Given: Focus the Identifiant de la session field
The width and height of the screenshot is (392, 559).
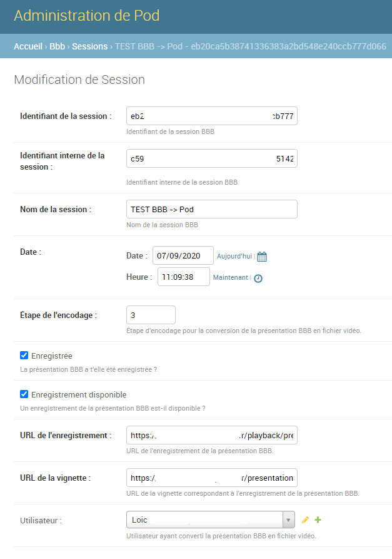Looking at the screenshot, I should 211,116.
